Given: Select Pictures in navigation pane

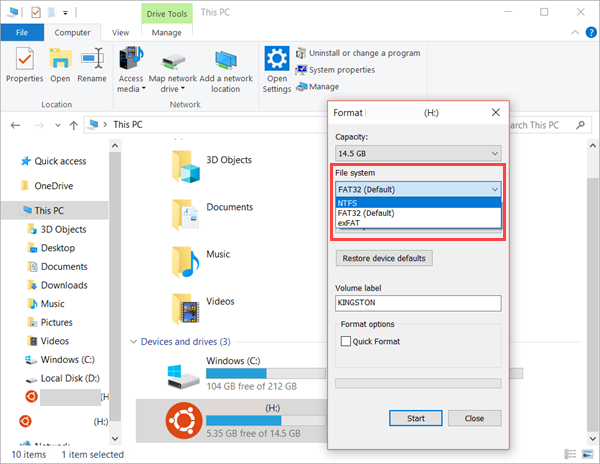Looking at the screenshot, I should coord(50,322).
